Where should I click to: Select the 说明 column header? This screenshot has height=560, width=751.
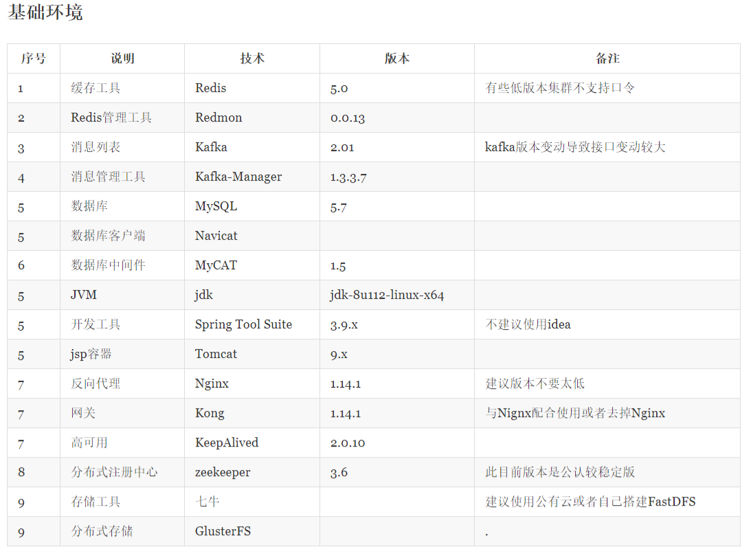[122, 58]
